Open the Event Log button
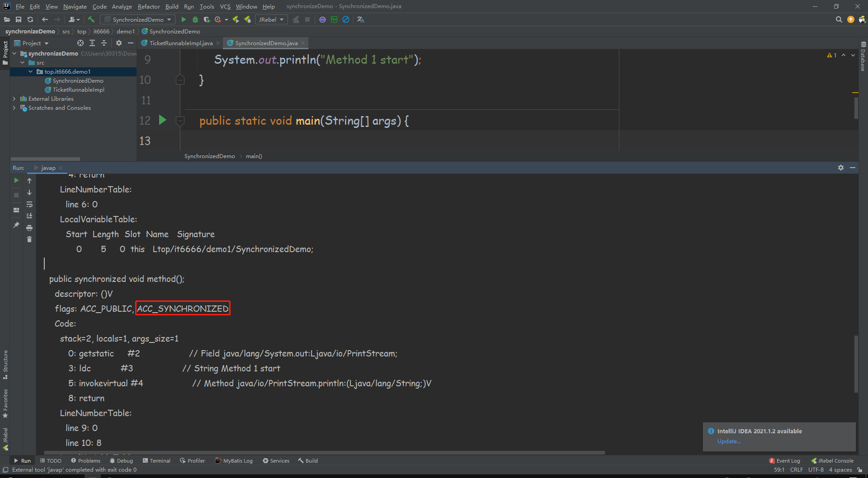This screenshot has height=478, width=868. pos(784,461)
